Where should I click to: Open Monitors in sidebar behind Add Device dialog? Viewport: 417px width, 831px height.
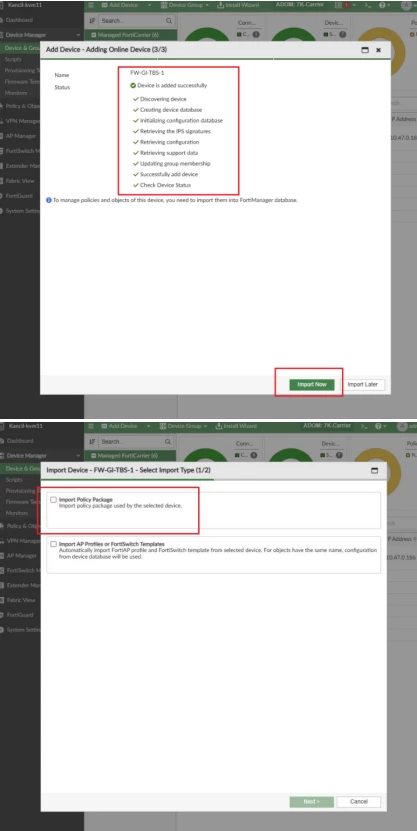[x=16, y=93]
